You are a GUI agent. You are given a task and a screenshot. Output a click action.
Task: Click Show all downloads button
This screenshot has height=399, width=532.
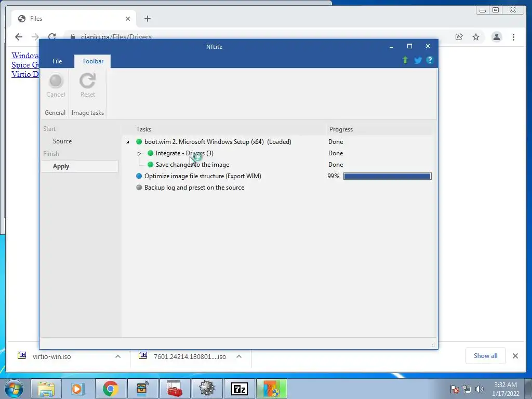click(486, 356)
